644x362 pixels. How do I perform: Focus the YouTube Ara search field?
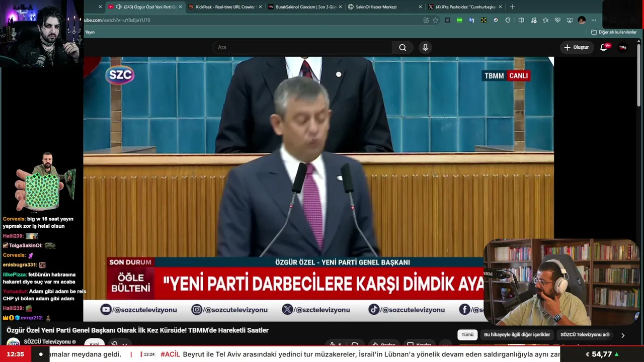302,47
